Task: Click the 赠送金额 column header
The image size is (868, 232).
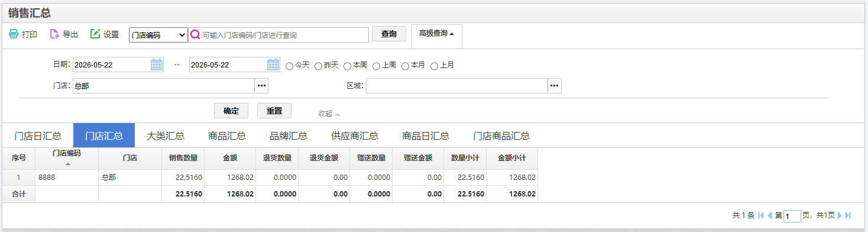Action: [x=418, y=158]
